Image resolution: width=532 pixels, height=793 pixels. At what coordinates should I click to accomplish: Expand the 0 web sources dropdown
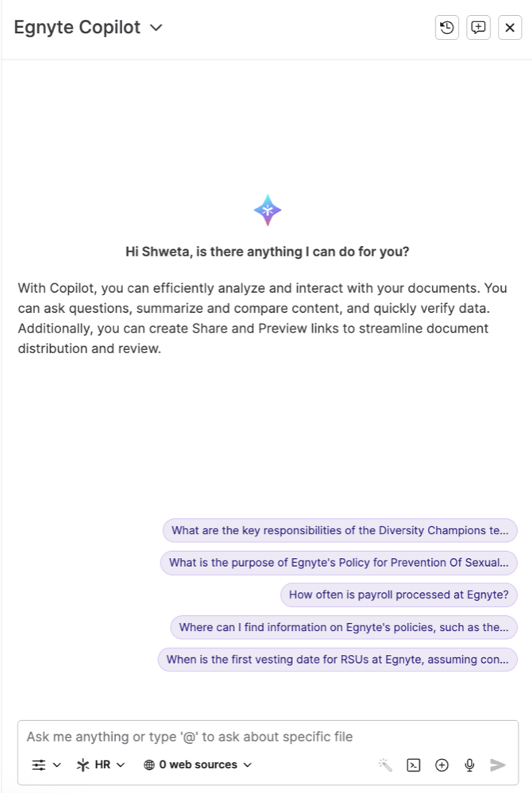coord(198,764)
